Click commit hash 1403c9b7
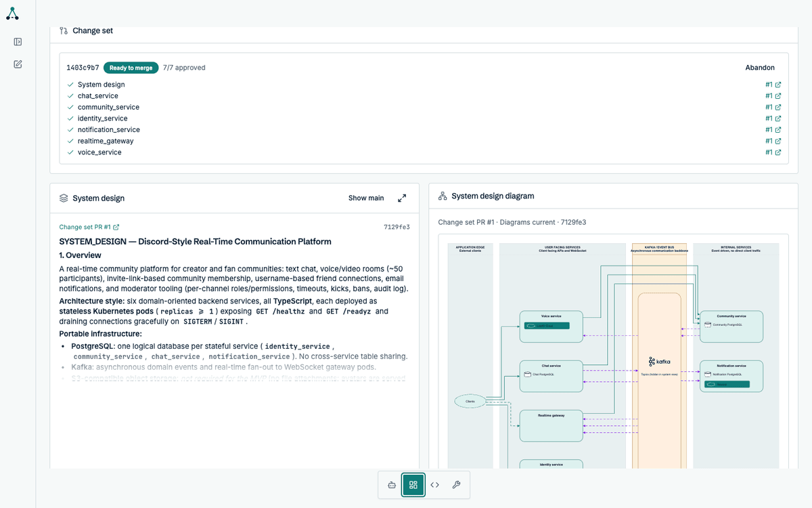Image resolution: width=812 pixels, height=508 pixels. click(x=83, y=68)
